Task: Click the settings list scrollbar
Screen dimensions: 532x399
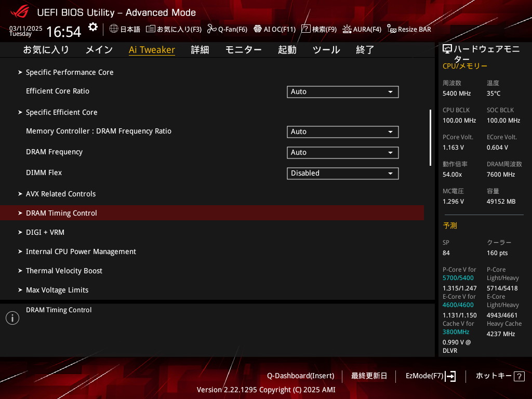Action: coord(430,137)
